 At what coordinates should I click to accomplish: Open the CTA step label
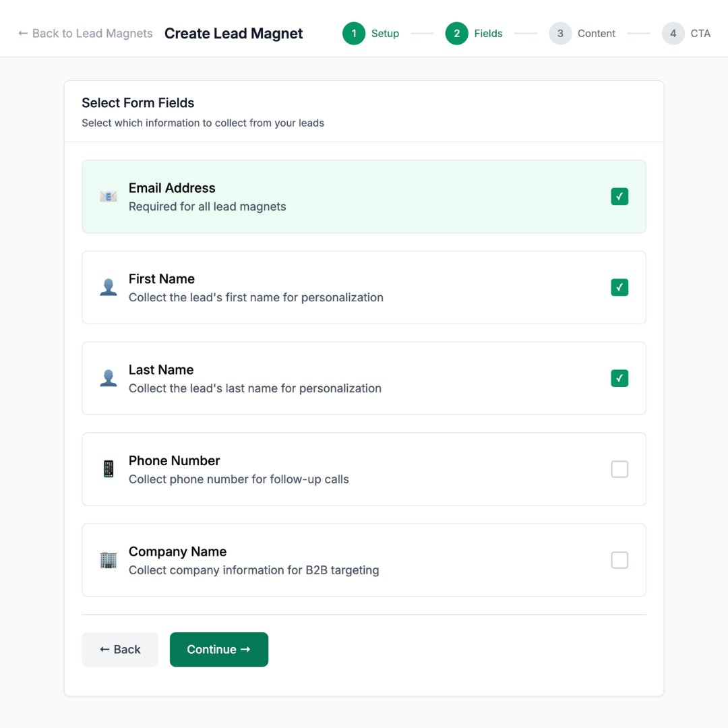[x=700, y=34]
